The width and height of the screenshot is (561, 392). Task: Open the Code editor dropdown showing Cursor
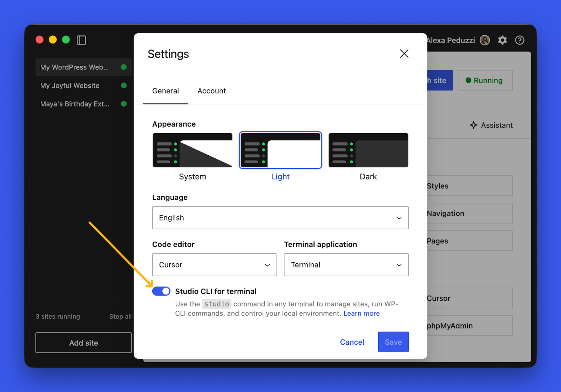tap(214, 265)
